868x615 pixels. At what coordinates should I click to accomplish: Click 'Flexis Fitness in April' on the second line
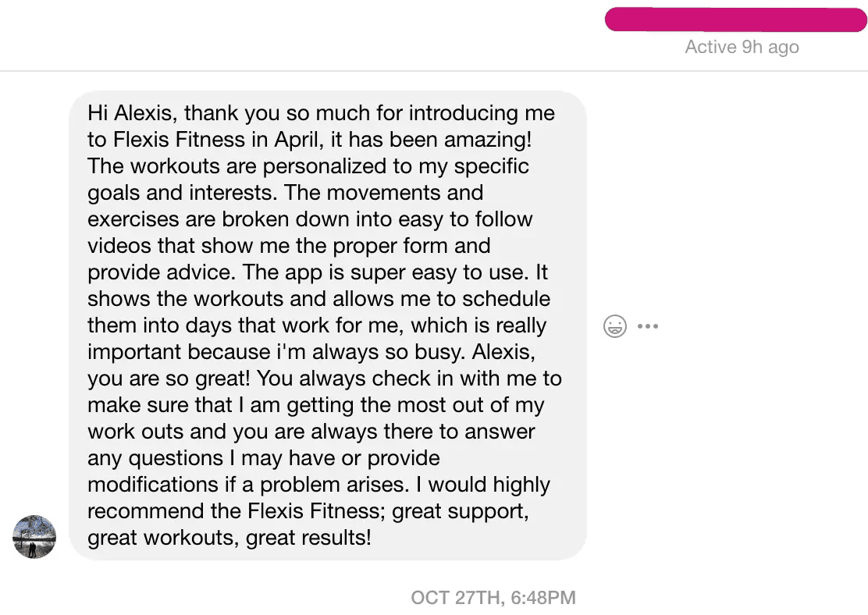[x=218, y=140]
